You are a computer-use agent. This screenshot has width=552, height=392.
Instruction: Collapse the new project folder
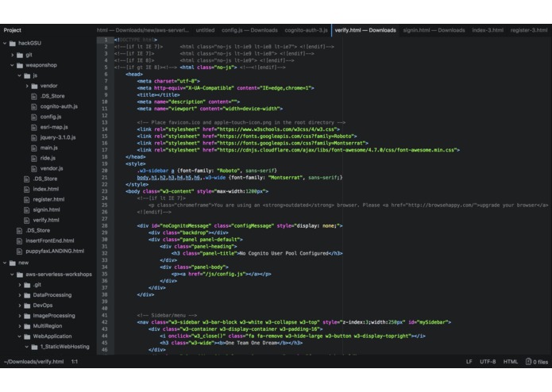[5, 263]
